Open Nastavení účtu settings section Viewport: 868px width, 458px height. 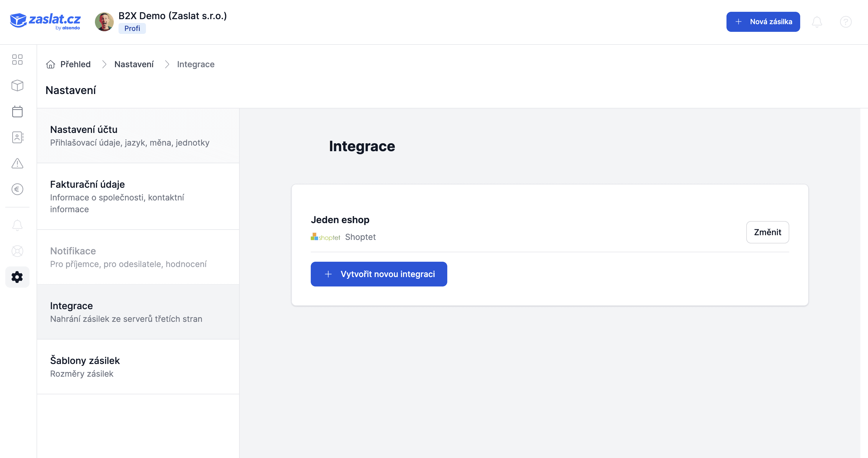pyautogui.click(x=138, y=136)
